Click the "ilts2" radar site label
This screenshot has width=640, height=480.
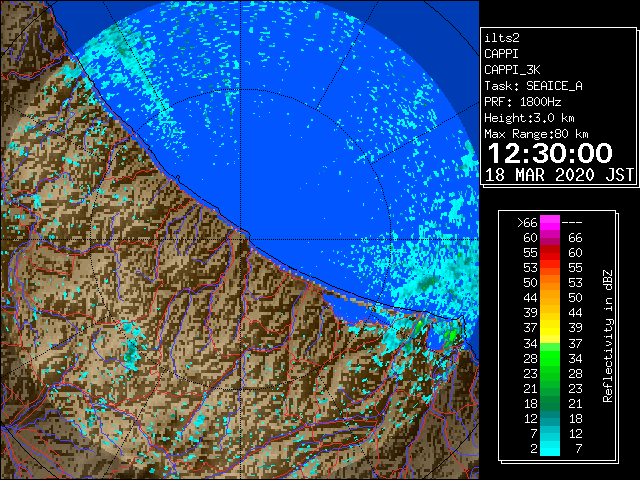[x=502, y=38]
